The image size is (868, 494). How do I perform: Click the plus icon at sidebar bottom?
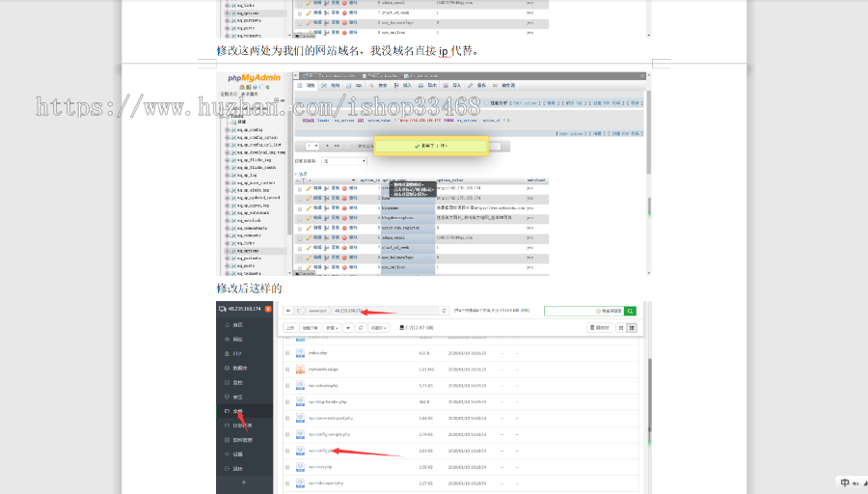point(244,483)
